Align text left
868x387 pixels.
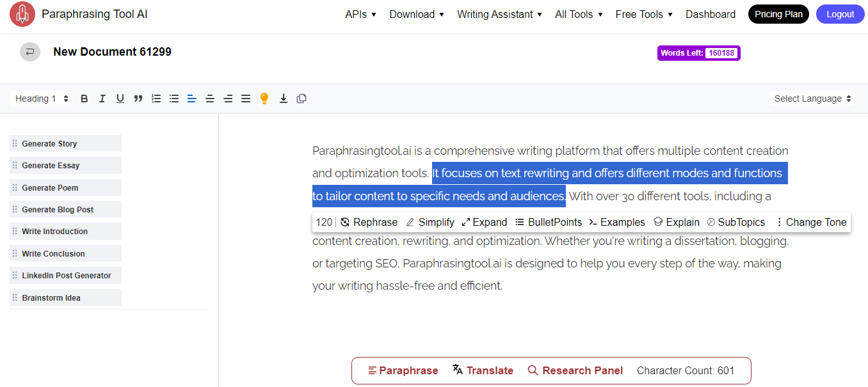pos(191,99)
